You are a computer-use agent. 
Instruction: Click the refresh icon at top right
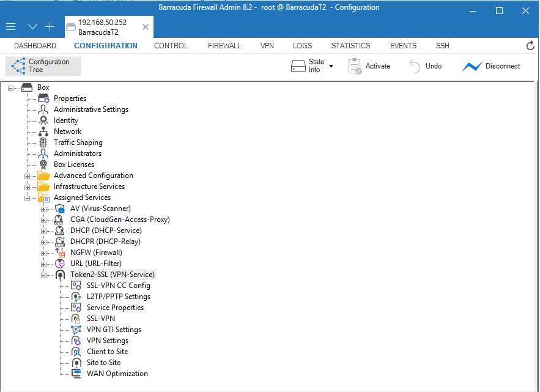click(x=530, y=45)
